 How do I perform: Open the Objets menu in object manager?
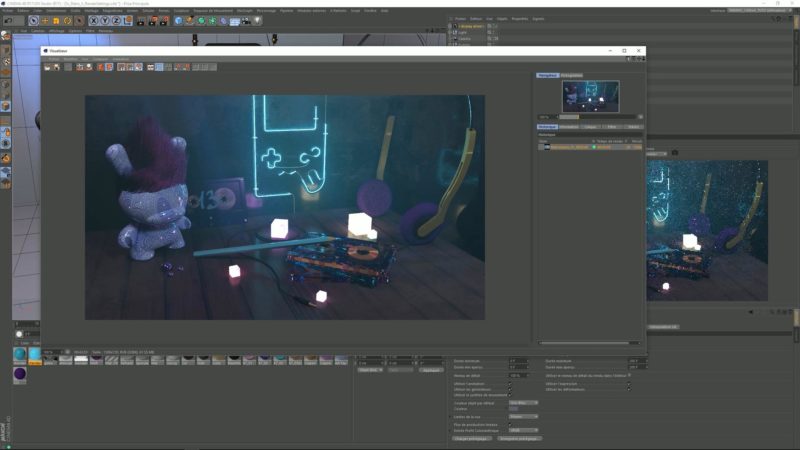pos(503,19)
